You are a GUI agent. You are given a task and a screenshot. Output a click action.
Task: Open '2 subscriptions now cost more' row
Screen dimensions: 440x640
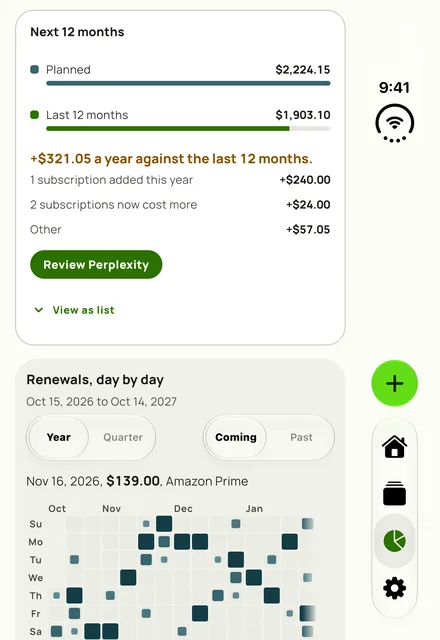click(180, 204)
